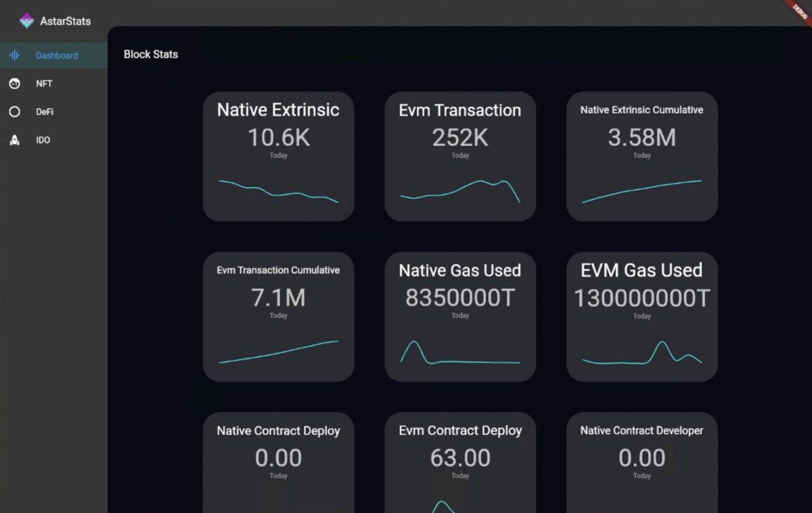
Task: Click the Today label under 10.6K
Action: coord(278,156)
